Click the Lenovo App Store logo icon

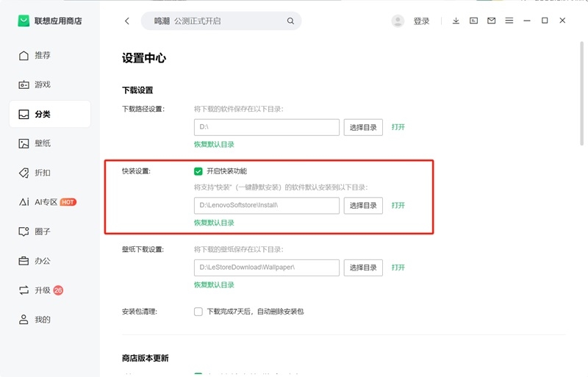point(24,21)
